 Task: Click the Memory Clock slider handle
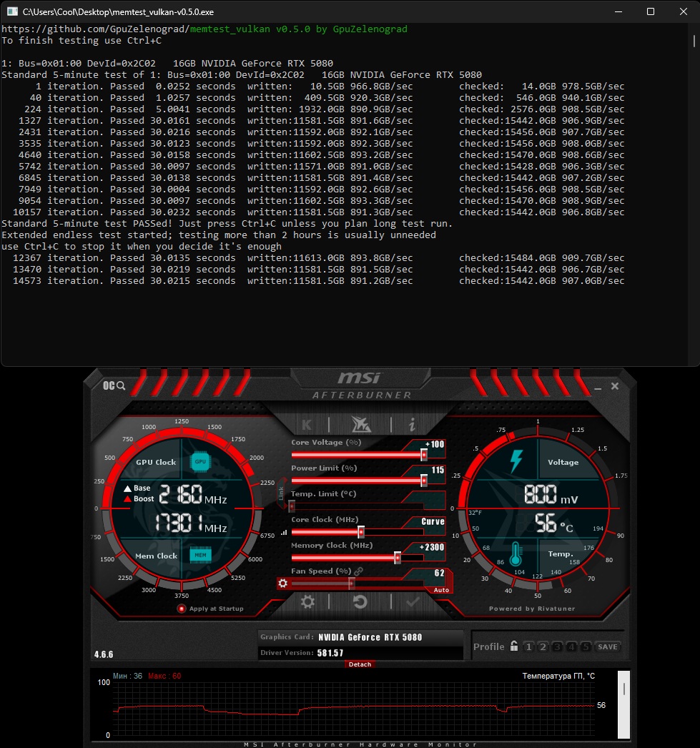coord(398,558)
